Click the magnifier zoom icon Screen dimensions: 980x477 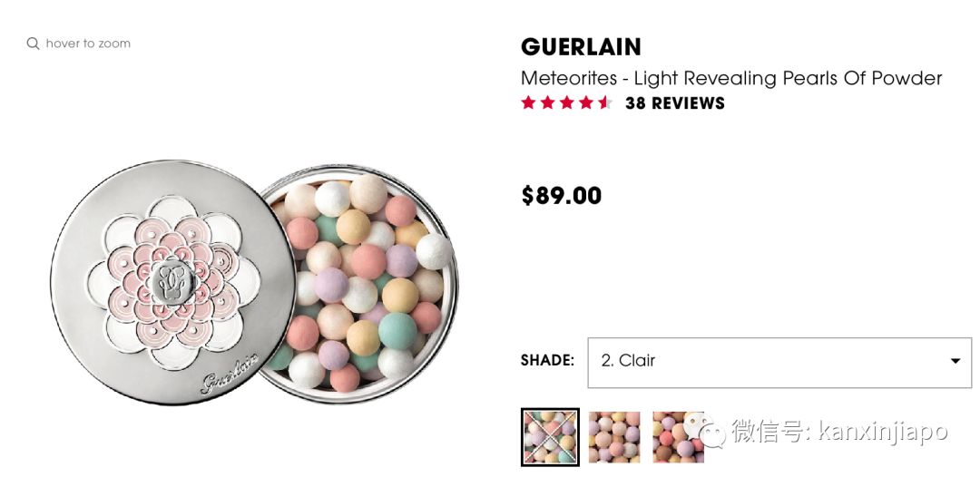[x=33, y=44]
